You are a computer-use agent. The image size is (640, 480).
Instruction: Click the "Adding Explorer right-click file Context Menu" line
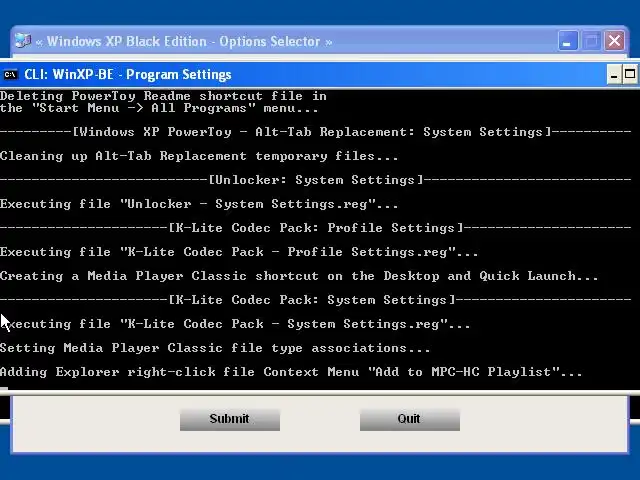coord(291,372)
